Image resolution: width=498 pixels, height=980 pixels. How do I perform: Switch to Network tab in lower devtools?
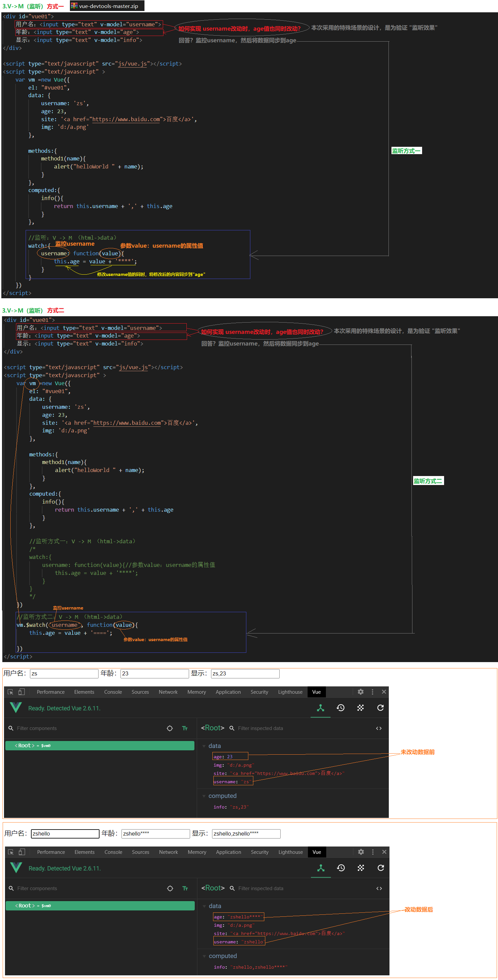coord(168,852)
